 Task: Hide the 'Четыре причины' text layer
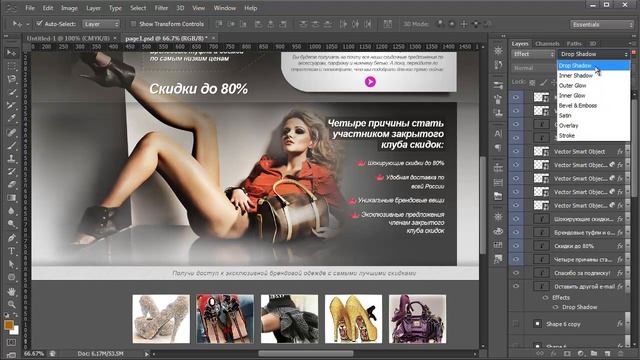[x=516, y=259]
